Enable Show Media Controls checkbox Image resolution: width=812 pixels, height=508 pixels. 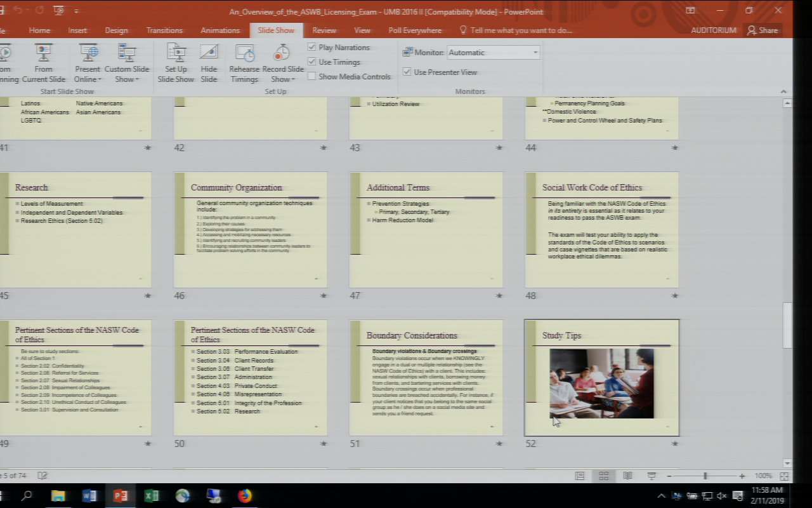tap(311, 76)
